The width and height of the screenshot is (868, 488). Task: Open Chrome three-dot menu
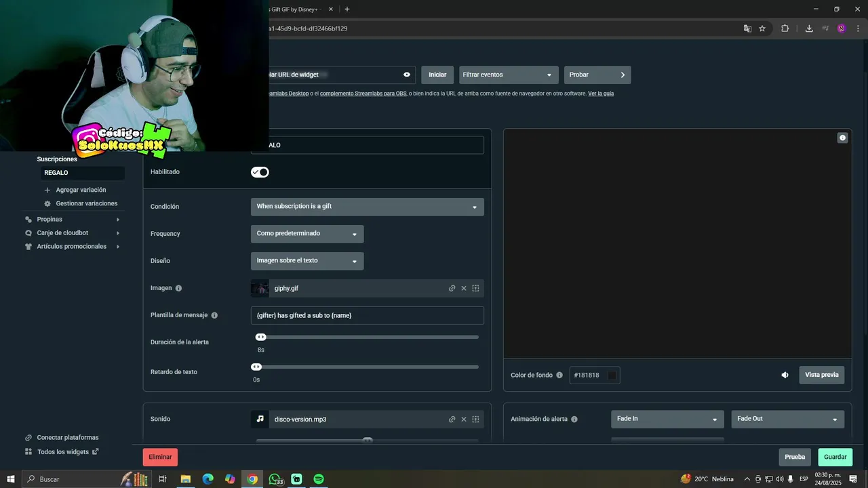[858, 28]
